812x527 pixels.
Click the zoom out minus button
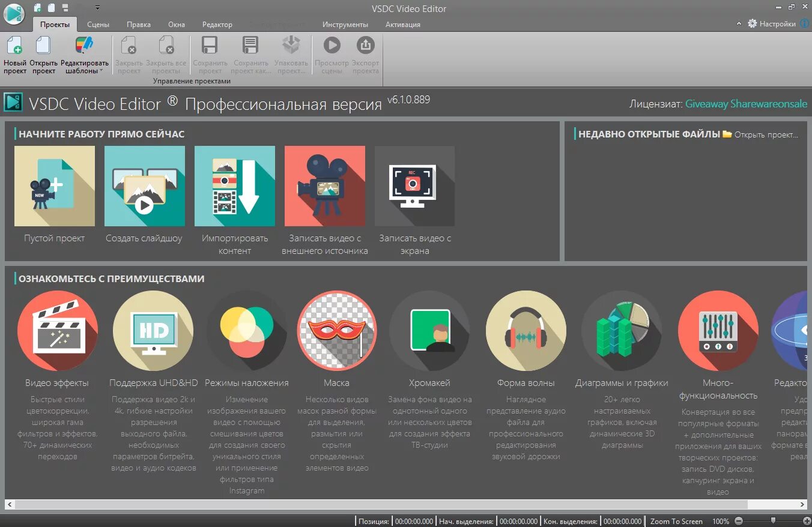point(739,521)
